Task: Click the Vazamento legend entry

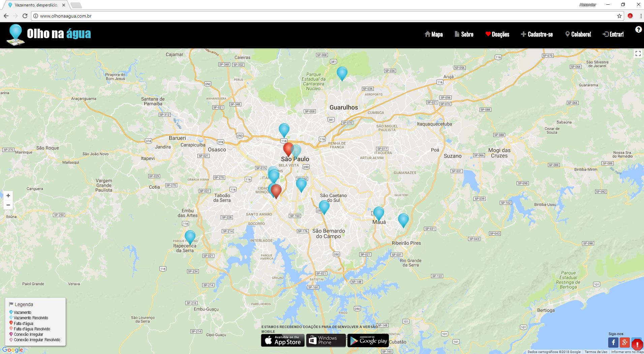Action: 20,312
